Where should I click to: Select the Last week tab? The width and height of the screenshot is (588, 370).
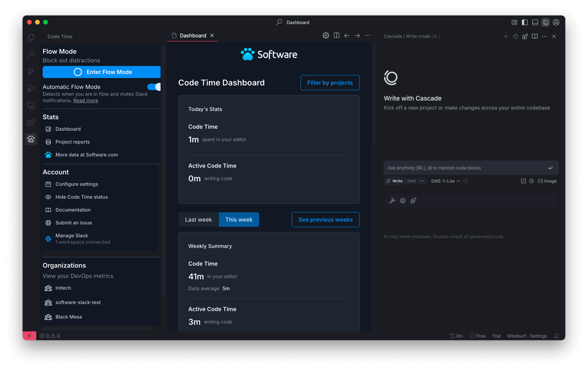198,220
